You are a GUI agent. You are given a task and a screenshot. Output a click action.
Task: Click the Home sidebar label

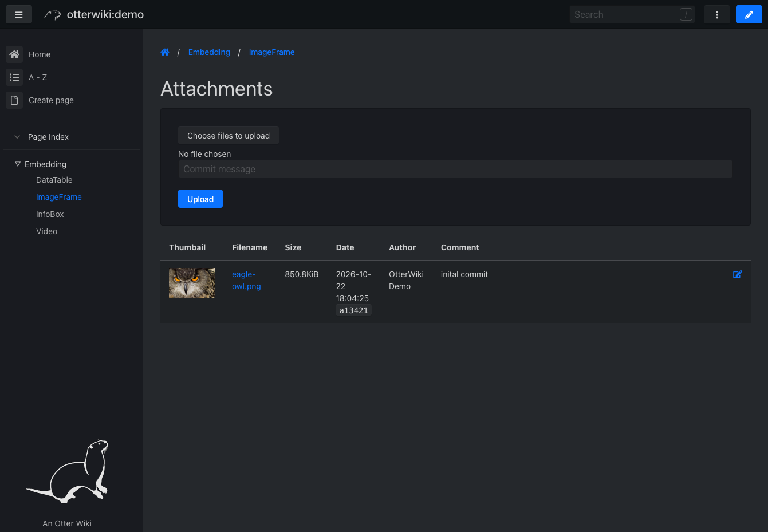pos(40,54)
